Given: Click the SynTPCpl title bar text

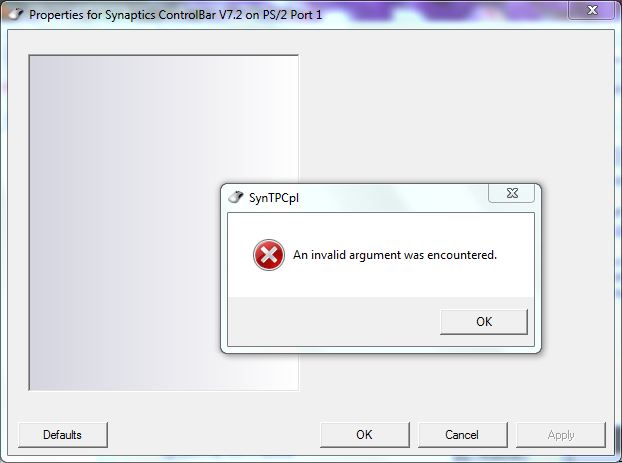Looking at the screenshot, I should click(x=274, y=198).
